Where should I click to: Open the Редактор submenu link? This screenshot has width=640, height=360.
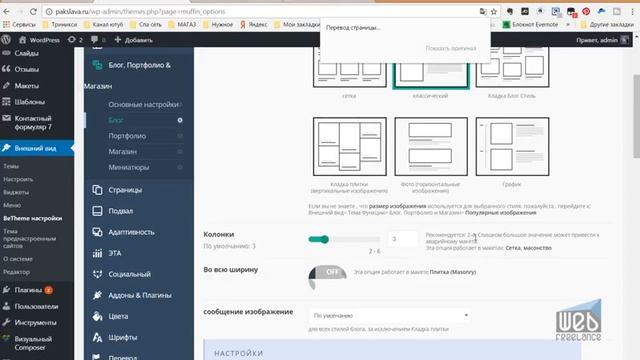tap(16, 272)
